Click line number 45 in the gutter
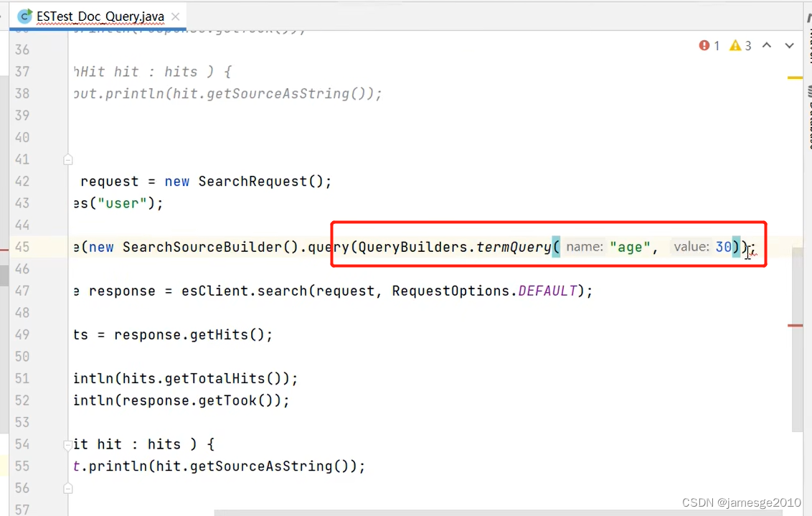 point(22,247)
